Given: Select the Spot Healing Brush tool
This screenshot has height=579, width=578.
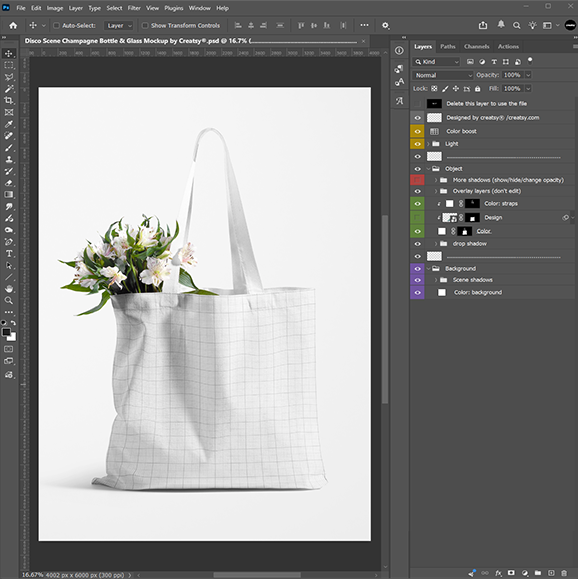Looking at the screenshot, I should (9, 136).
